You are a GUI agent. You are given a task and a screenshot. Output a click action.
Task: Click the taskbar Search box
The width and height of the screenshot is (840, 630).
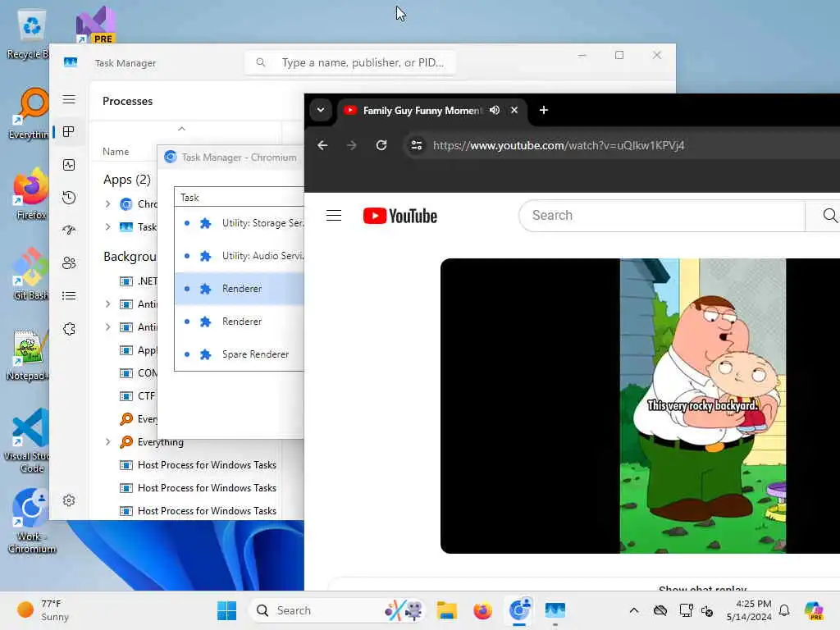click(337, 610)
